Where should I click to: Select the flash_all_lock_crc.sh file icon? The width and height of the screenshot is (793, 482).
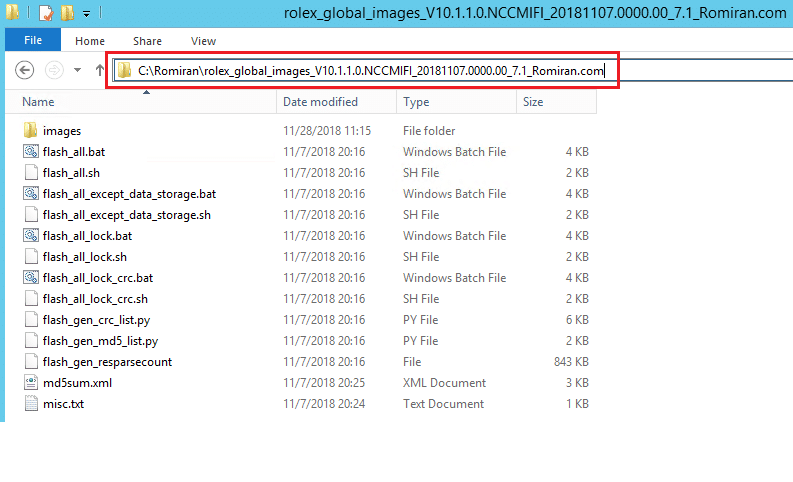pos(31,298)
